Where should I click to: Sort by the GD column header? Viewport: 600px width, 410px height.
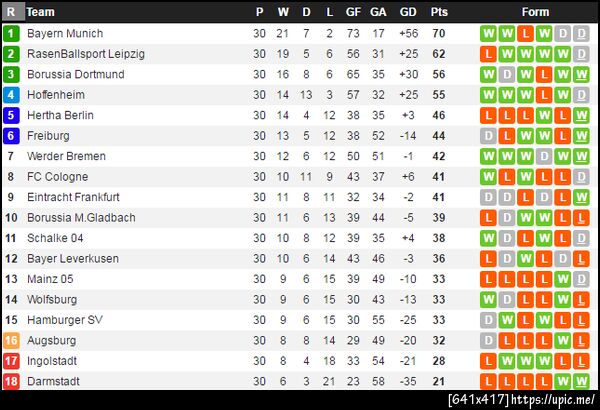[x=408, y=12]
